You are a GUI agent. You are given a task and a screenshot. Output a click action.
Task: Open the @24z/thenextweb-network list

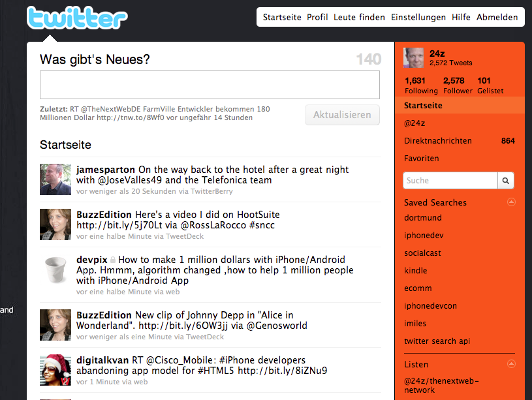[441, 386]
